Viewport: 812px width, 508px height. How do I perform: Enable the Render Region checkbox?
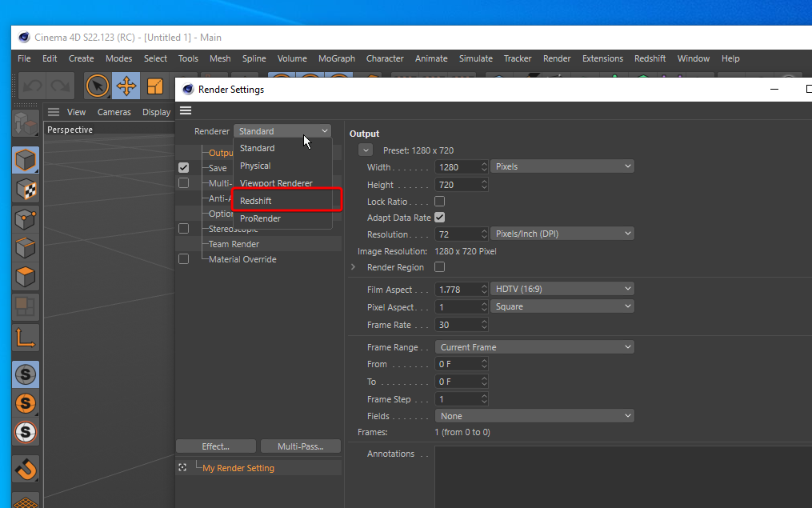coord(440,267)
